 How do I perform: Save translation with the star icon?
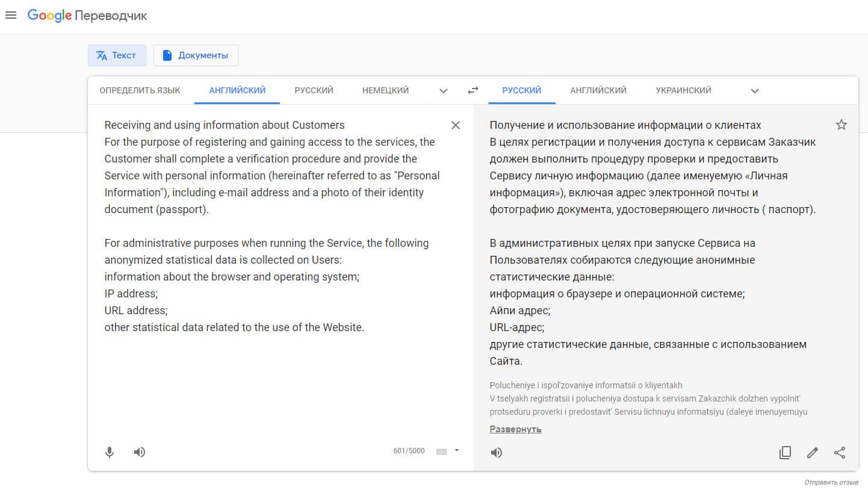coord(842,125)
